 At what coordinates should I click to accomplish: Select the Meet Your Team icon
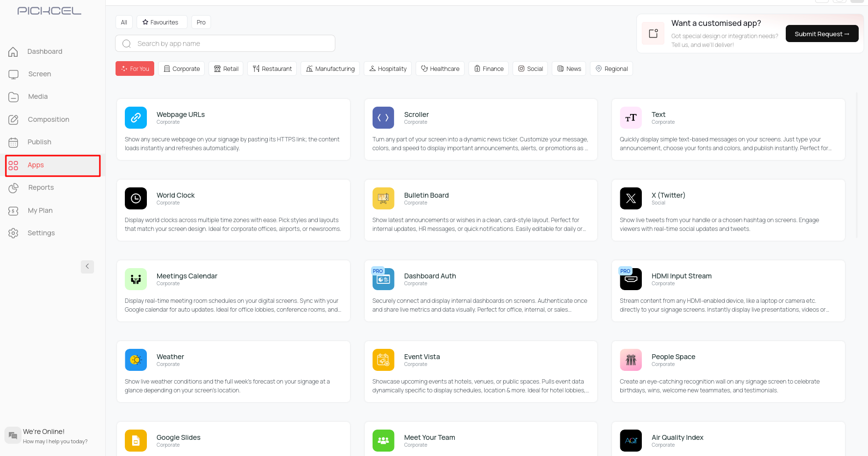coord(383,440)
